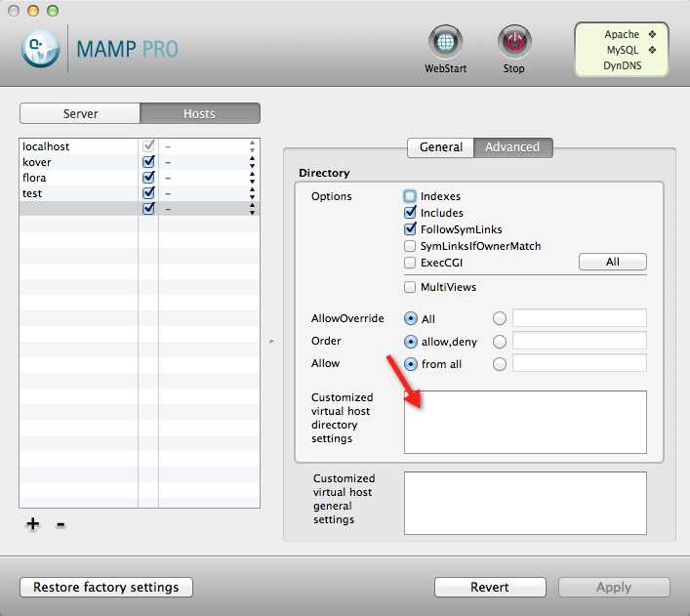Click the Apply button
The image size is (690, 616).
pos(614,587)
